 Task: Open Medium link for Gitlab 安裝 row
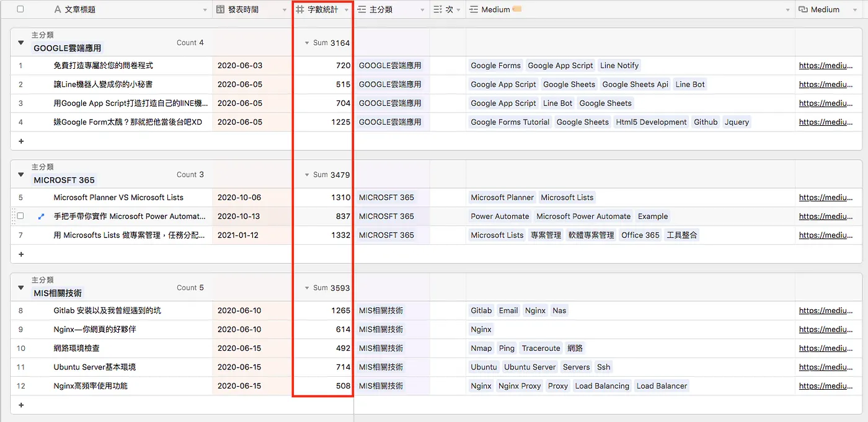click(826, 310)
